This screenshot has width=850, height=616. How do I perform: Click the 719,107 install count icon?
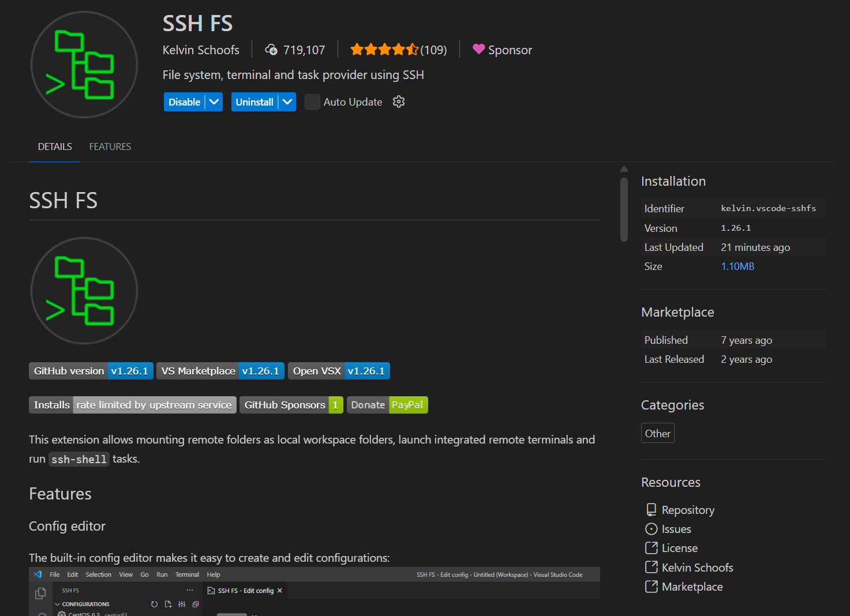[x=271, y=50]
